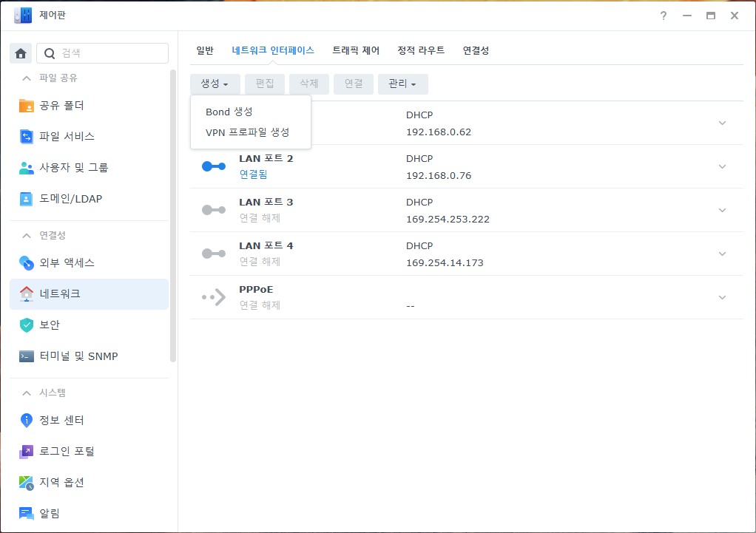Go to Control Panel home icon

[x=21, y=53]
